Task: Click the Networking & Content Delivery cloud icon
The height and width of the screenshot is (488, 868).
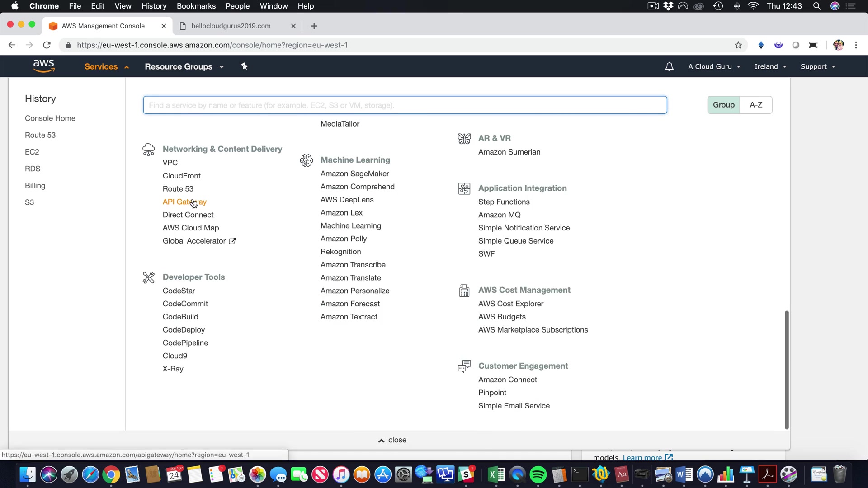Action: coord(148,149)
